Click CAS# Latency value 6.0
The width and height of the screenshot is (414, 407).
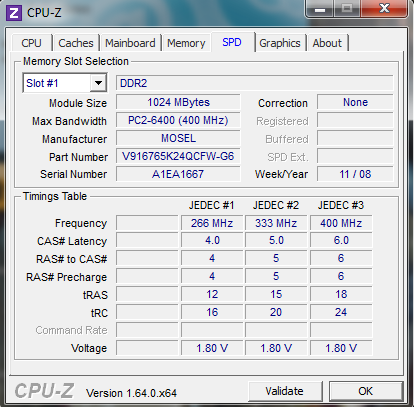(341, 241)
